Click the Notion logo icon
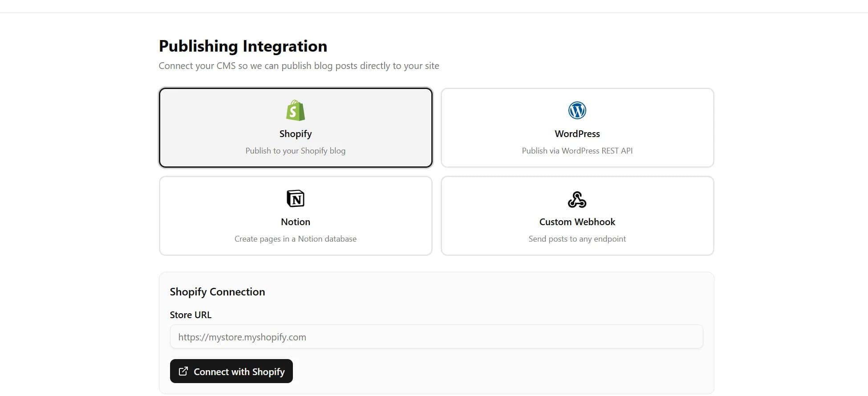This screenshot has width=868, height=396. coord(296,198)
